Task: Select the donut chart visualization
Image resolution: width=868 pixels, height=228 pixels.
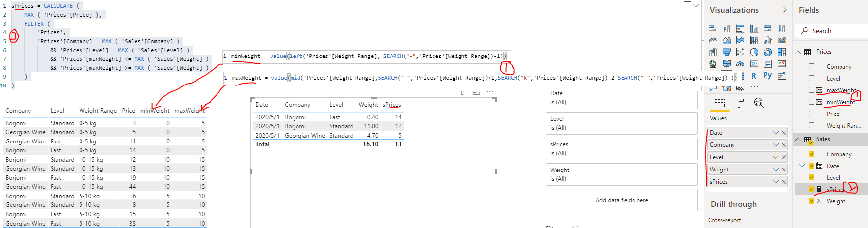Action: (x=767, y=52)
